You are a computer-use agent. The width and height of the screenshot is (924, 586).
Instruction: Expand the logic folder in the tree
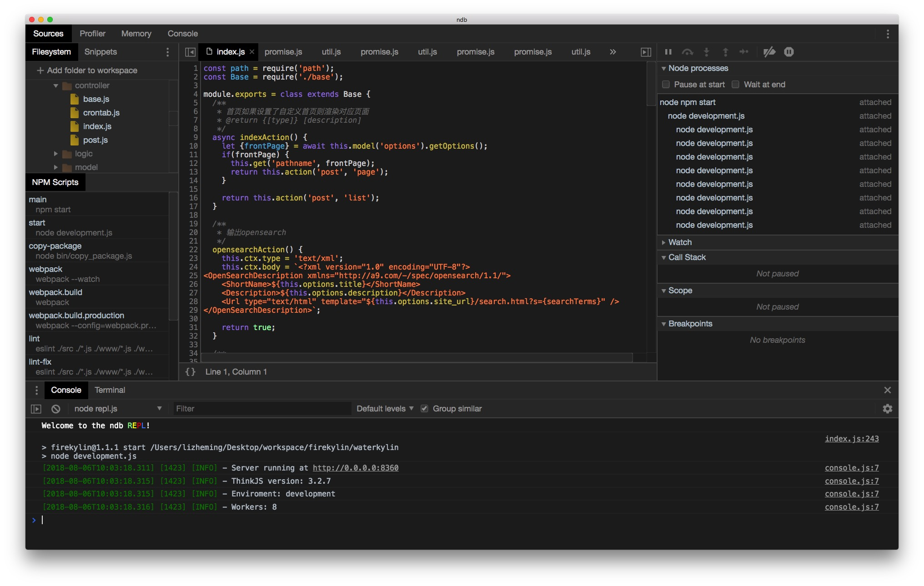[56, 154]
